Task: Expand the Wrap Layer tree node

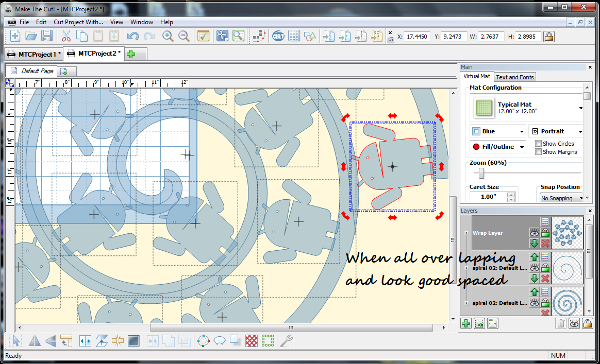Action: (466, 233)
